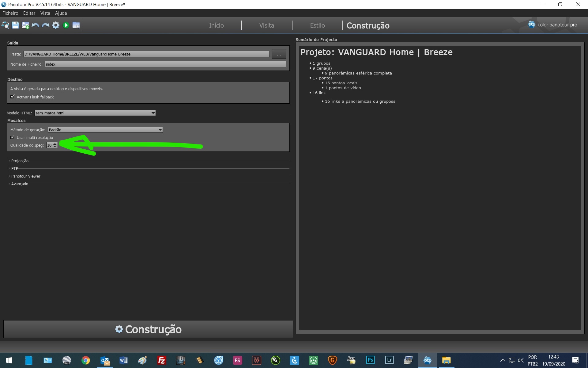The width and height of the screenshot is (588, 368).
Task: Preview the tour with the green play icon
Action: [66, 25]
